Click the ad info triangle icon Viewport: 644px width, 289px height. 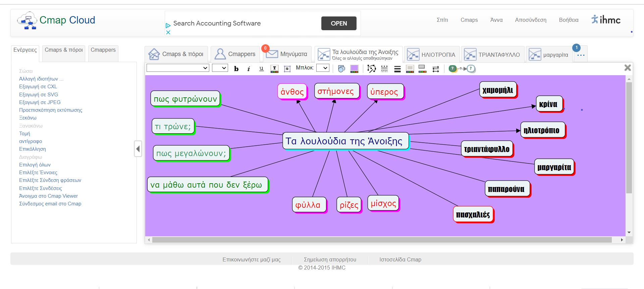click(168, 26)
